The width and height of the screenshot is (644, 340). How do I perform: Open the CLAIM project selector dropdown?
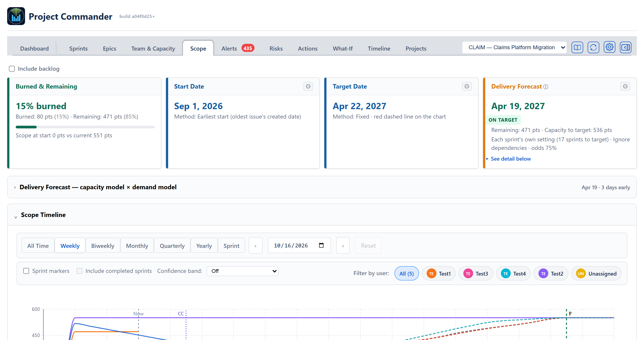click(514, 47)
